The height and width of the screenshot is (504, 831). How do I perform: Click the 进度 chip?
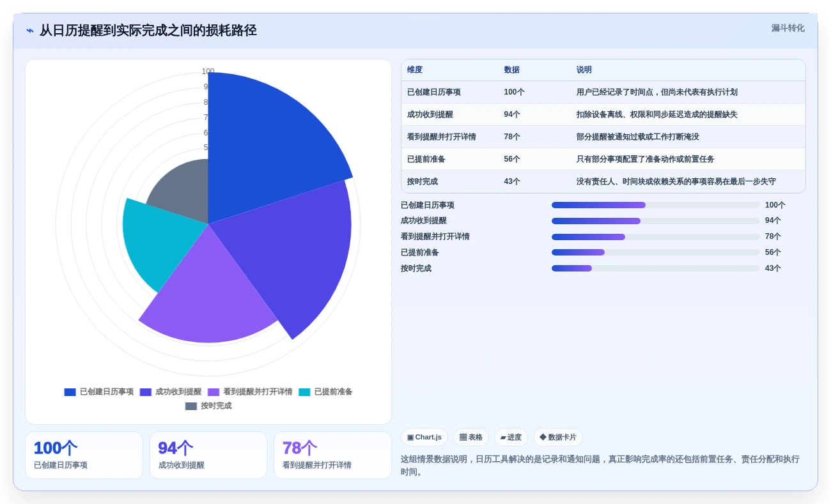tap(511, 438)
